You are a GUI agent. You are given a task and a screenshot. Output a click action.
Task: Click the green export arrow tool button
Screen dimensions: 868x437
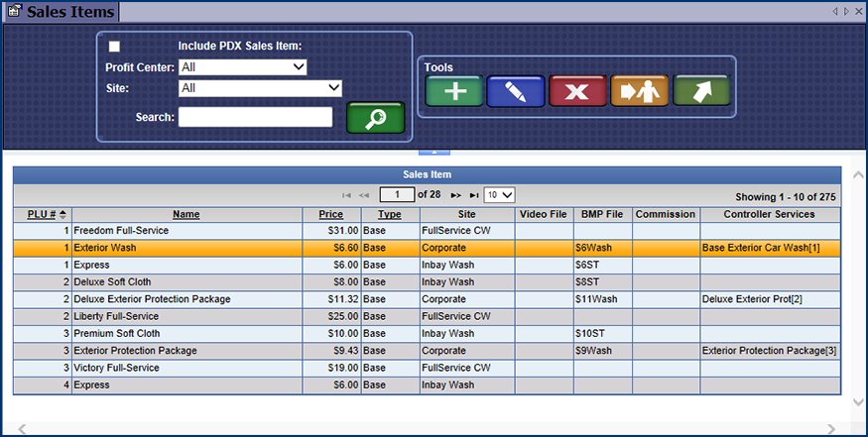pyautogui.click(x=701, y=91)
